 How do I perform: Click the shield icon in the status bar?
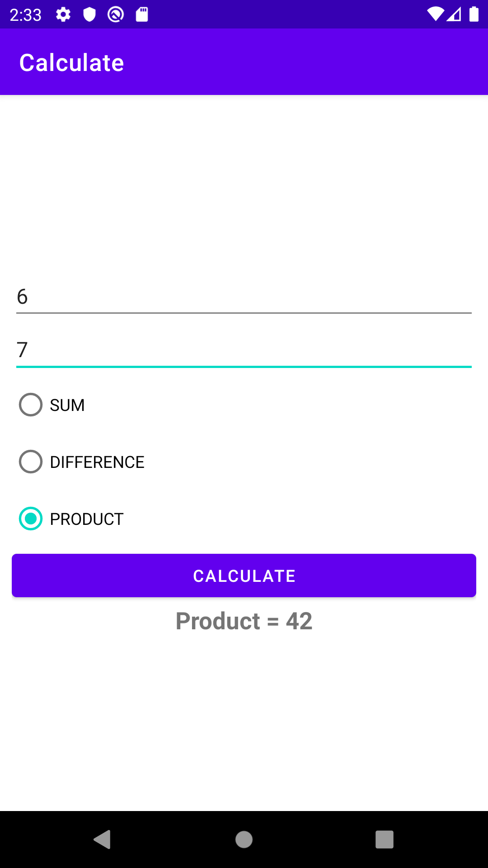click(89, 15)
